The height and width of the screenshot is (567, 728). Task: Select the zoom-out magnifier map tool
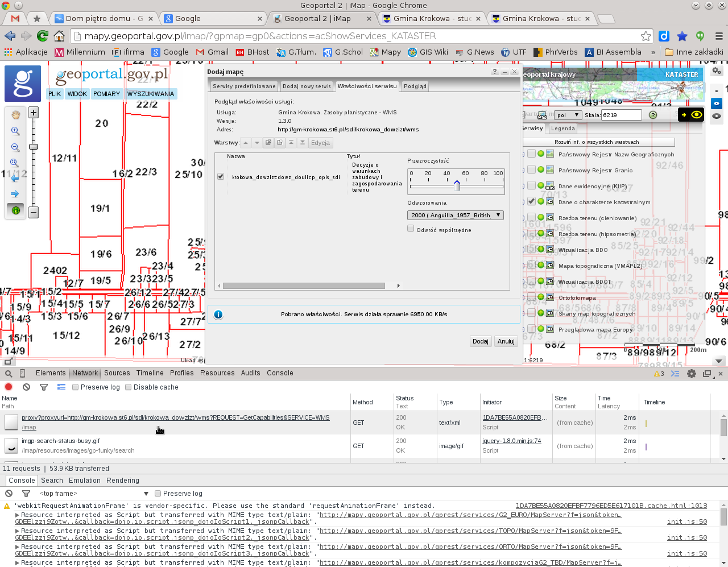click(15, 147)
